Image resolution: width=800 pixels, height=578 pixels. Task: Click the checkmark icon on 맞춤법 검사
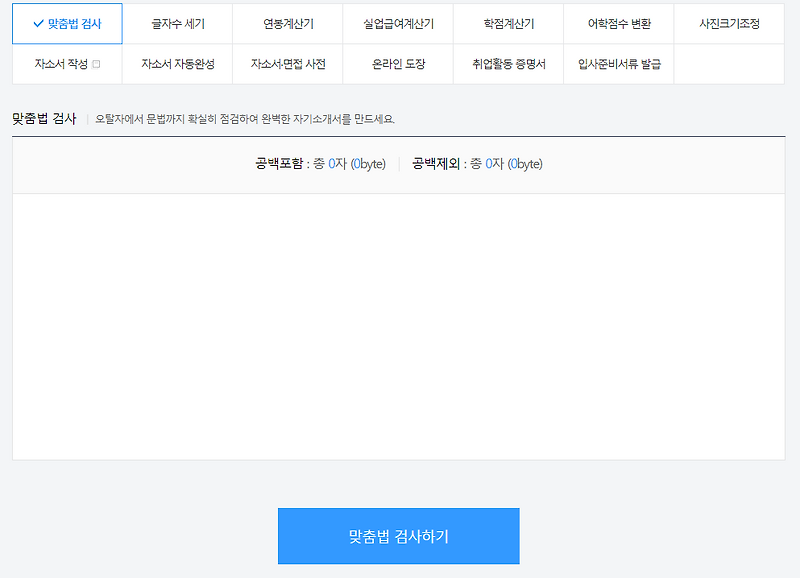tap(38, 23)
